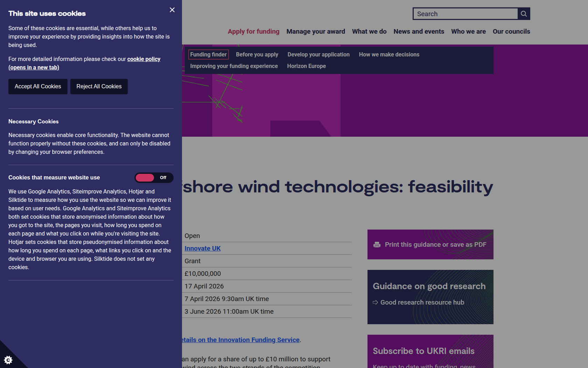Open the cookie policy link

click(x=143, y=59)
